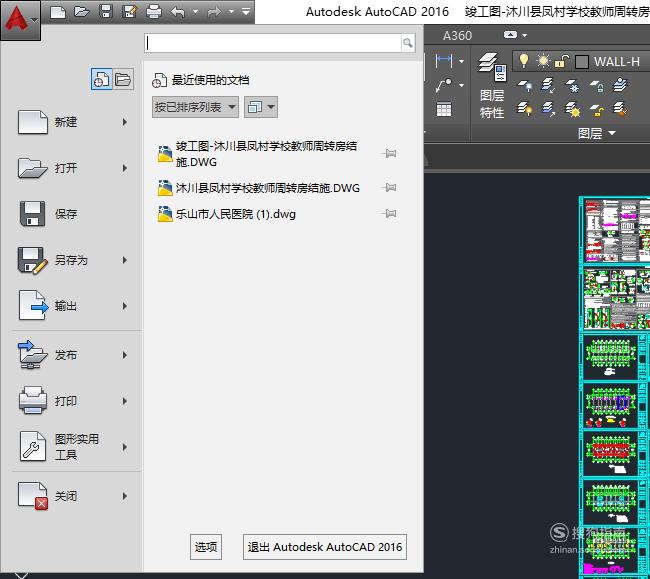650x579 pixels.
Task: Open recent file 竣工图-沐川县凤村学校教师周转房结施.DWG
Action: coord(265,154)
